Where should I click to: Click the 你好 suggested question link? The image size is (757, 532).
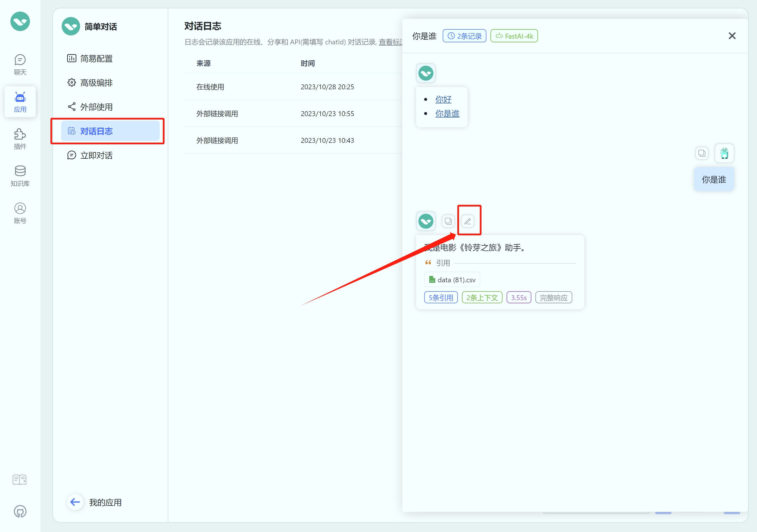[x=443, y=99]
